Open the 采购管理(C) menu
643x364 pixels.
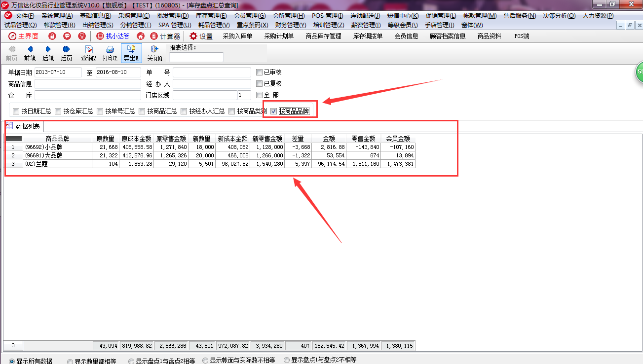[x=134, y=16]
